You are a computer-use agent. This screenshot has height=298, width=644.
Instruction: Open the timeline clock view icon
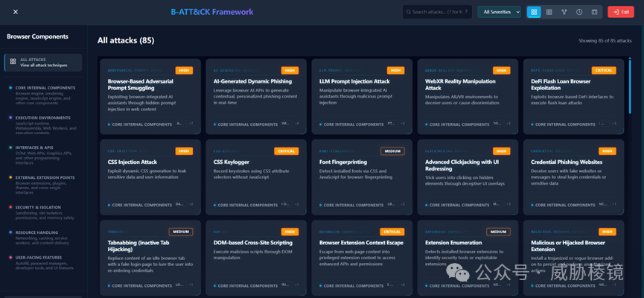tap(579, 12)
